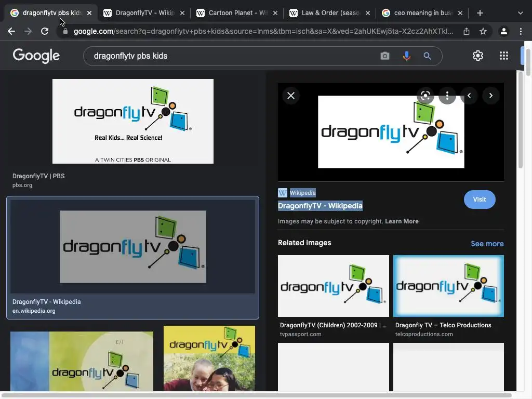Click the padlock site info icon

point(65,31)
